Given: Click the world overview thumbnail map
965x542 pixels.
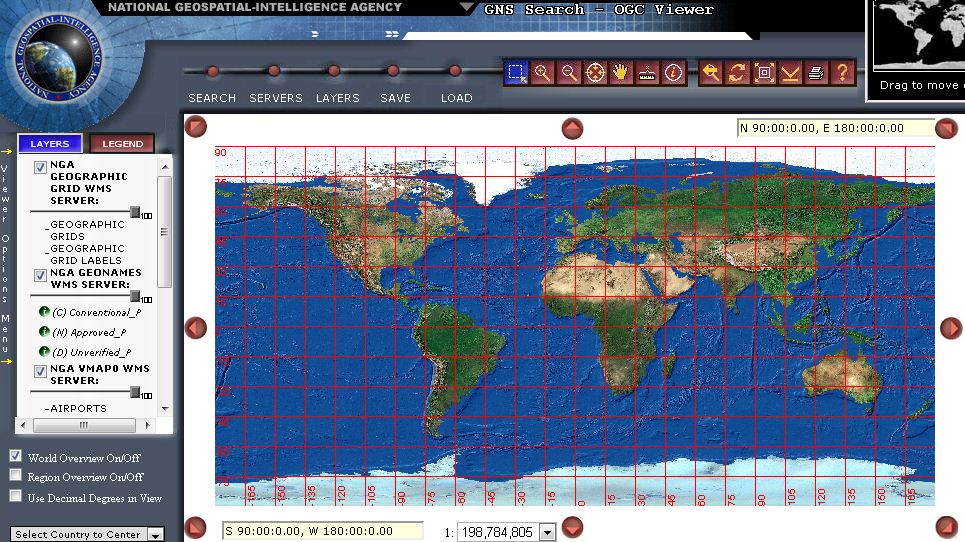Looking at the screenshot, I should coord(919,34).
